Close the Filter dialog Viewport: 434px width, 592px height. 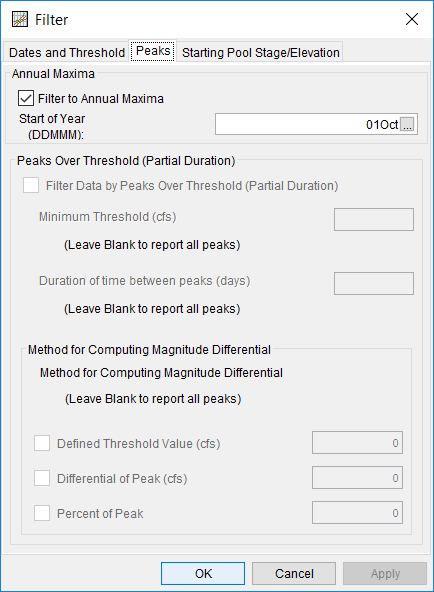tap(412, 19)
